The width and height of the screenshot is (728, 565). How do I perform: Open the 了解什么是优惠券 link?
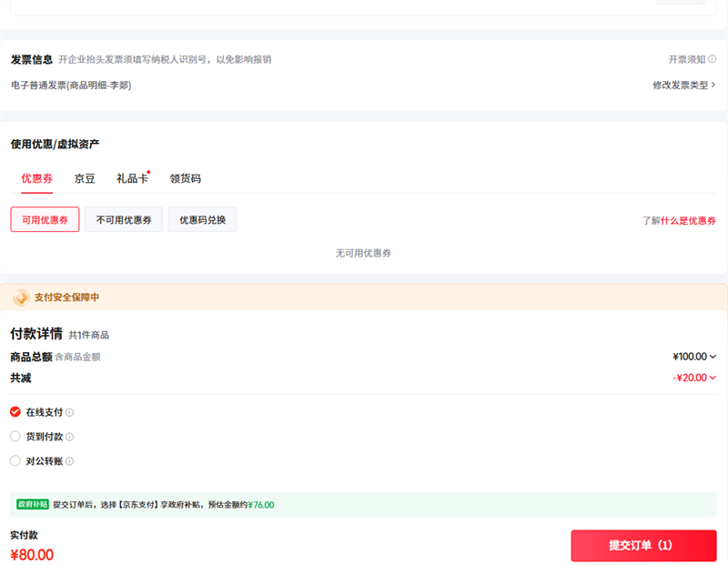pos(679,220)
